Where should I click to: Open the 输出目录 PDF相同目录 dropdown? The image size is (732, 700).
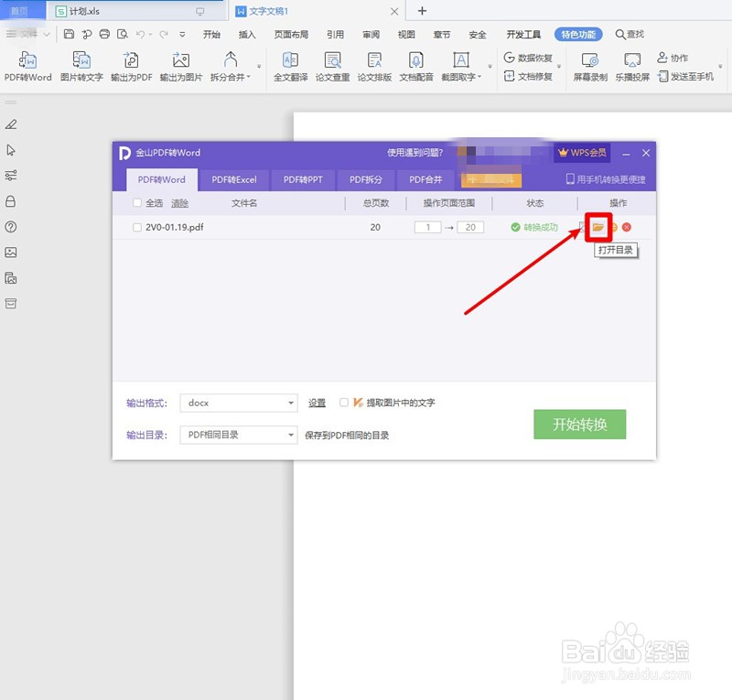tap(239, 436)
